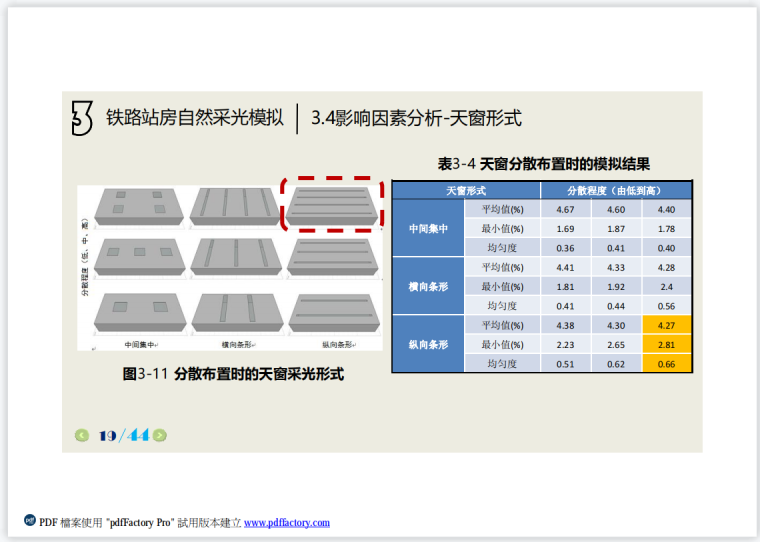The image size is (760, 542).
Task: Click the orange highlighted 0.66 cell
Action: coord(666,364)
